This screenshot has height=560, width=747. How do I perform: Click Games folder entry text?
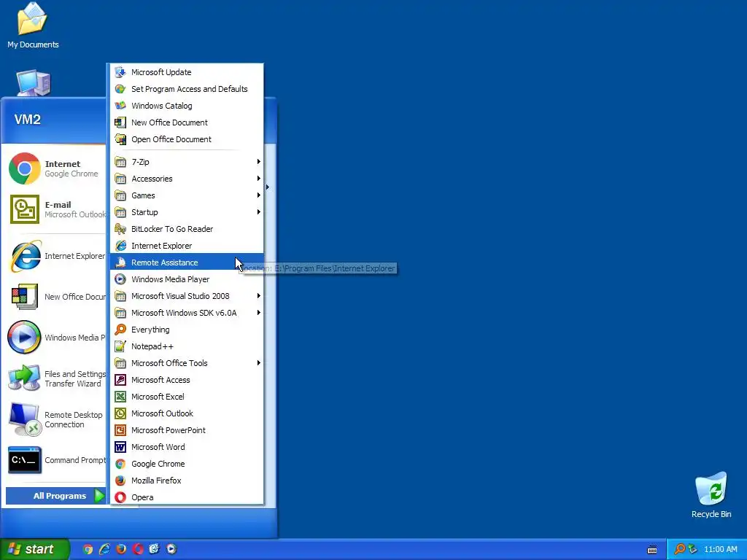pos(143,195)
